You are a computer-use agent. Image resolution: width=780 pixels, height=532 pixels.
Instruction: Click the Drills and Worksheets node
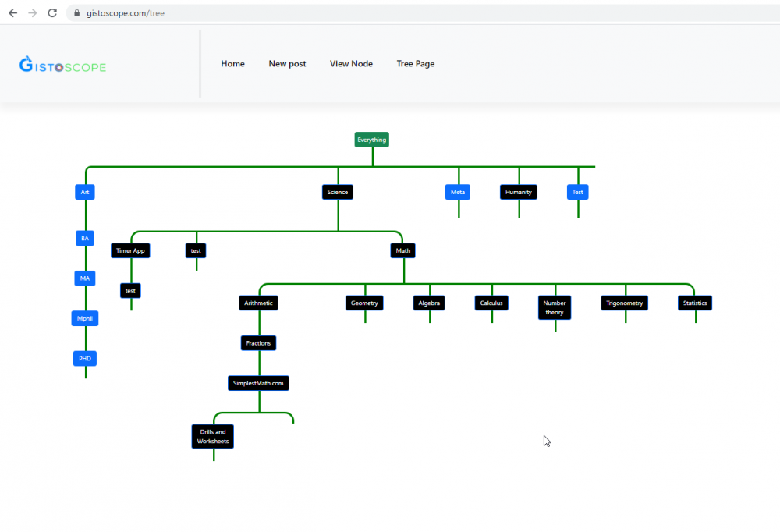(212, 436)
